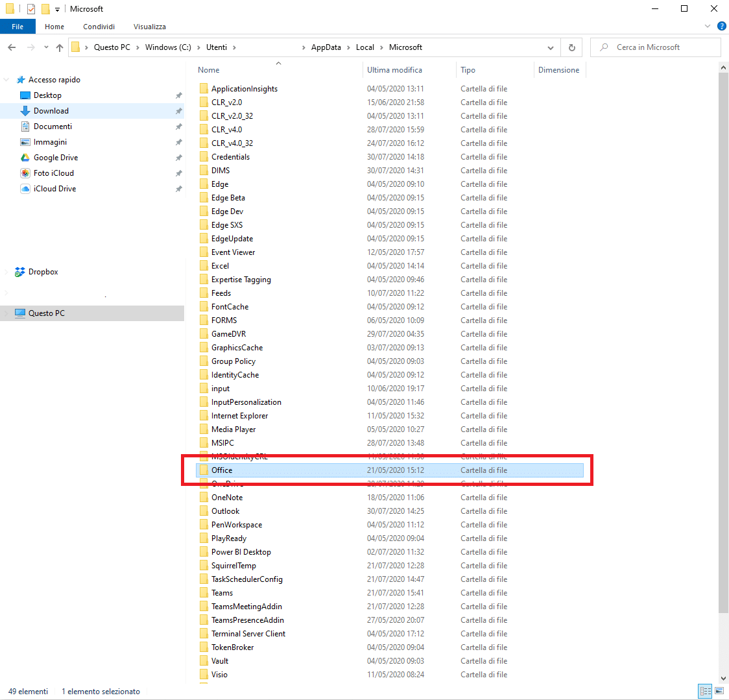The height and width of the screenshot is (700, 729).
Task: Go back using the Back arrow
Action: [x=12, y=47]
